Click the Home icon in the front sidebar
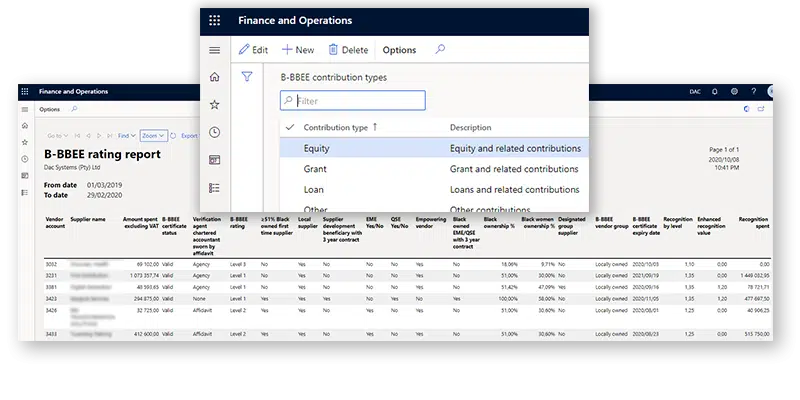800x400 pixels. point(214,78)
